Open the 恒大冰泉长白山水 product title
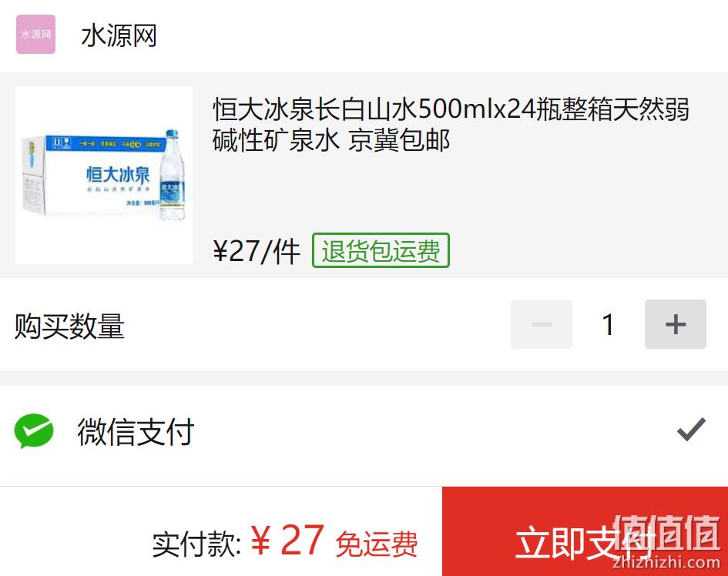 point(451,125)
